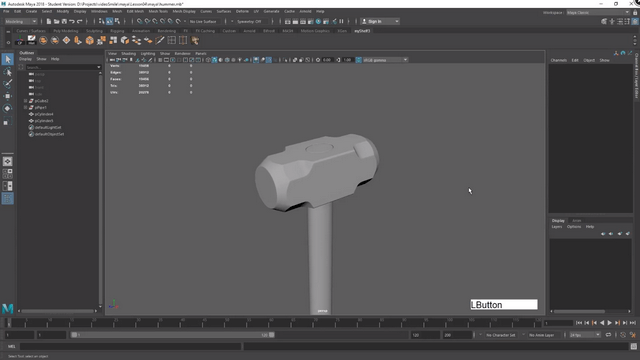Click the MEL command input field
This screenshot has height=360, width=640.
pos(131,346)
